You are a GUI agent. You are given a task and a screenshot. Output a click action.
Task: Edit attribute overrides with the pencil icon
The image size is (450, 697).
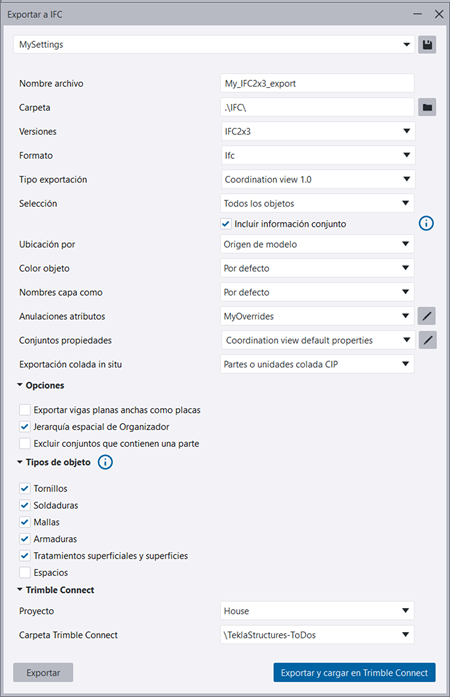pos(427,316)
